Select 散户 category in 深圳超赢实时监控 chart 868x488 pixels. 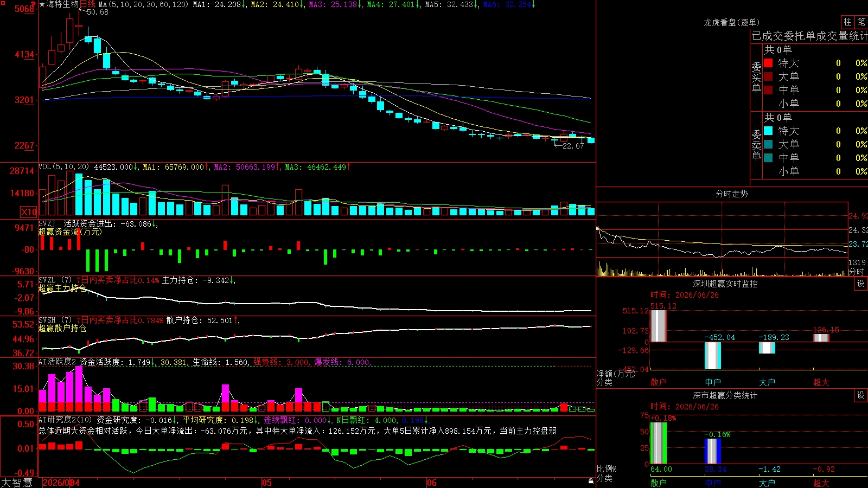[659, 382]
